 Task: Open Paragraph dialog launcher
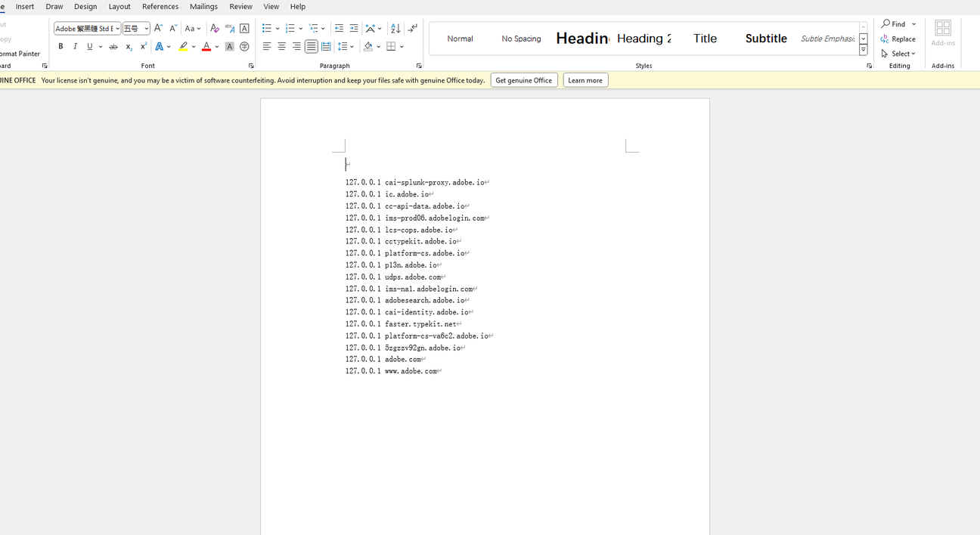coord(419,66)
